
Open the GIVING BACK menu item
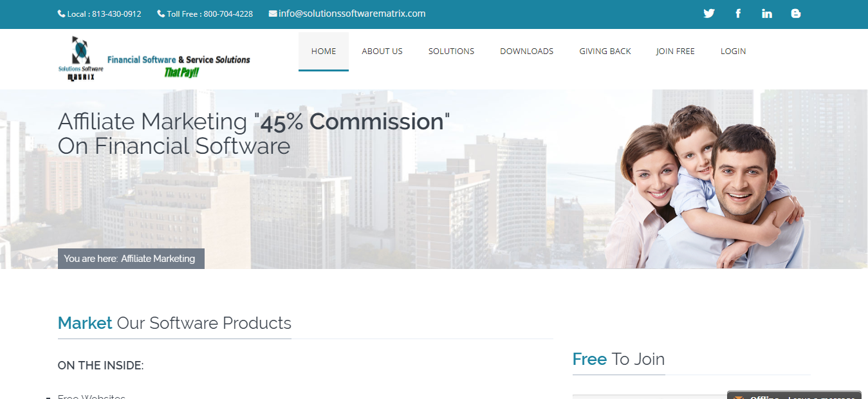click(605, 51)
